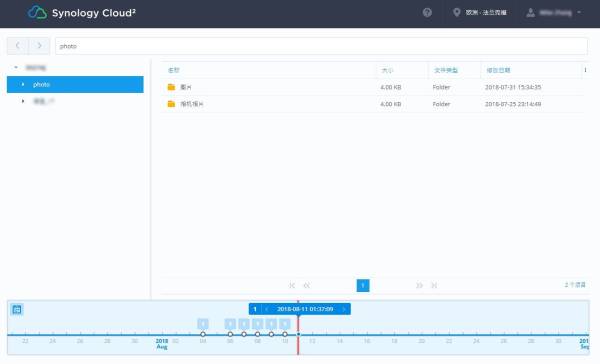Jump to the last page arrow icon
600x364 pixels.
point(434,286)
